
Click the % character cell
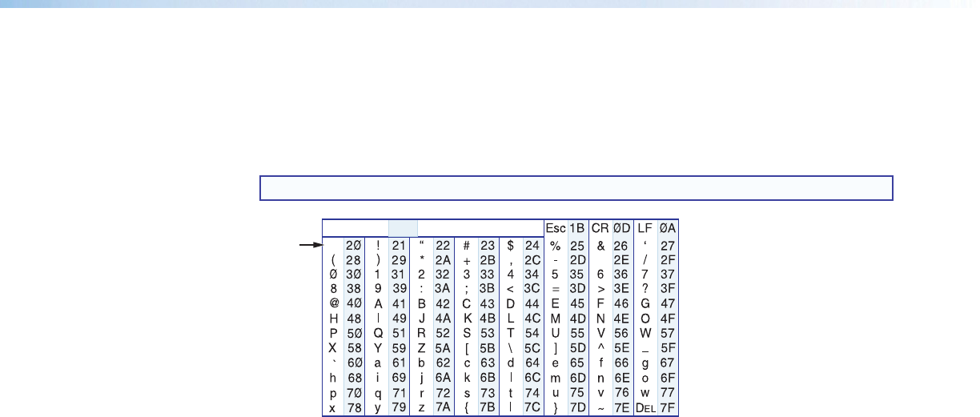(555, 245)
